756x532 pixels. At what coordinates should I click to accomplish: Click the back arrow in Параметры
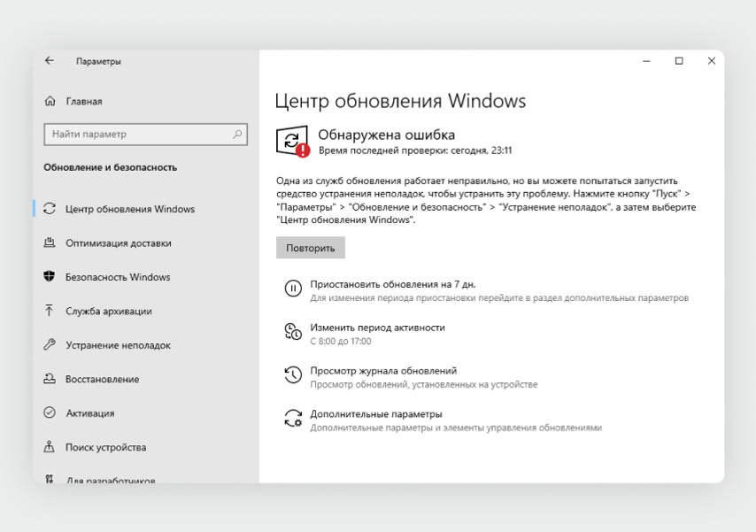pyautogui.click(x=50, y=61)
